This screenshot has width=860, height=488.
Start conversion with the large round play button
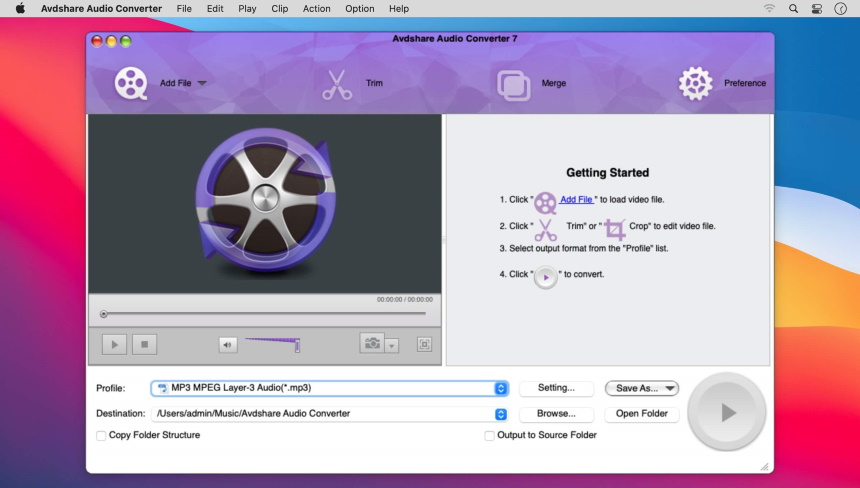pos(727,412)
